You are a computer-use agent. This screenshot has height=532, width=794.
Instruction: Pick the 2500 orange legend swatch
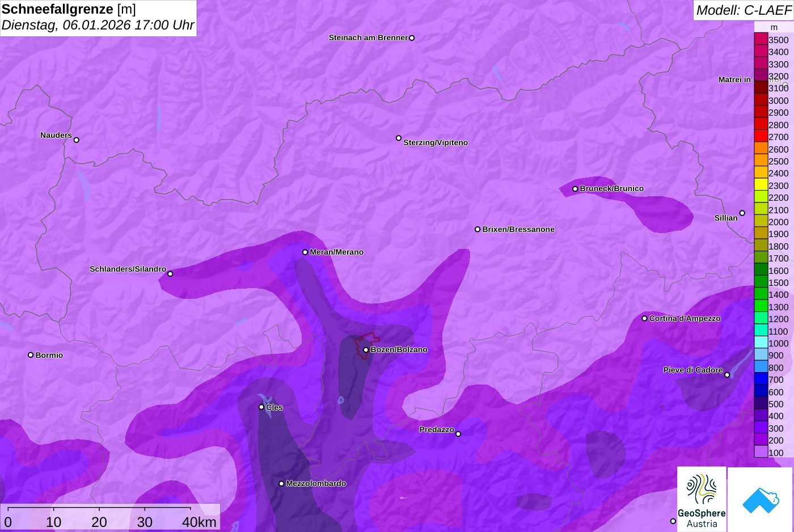click(761, 161)
